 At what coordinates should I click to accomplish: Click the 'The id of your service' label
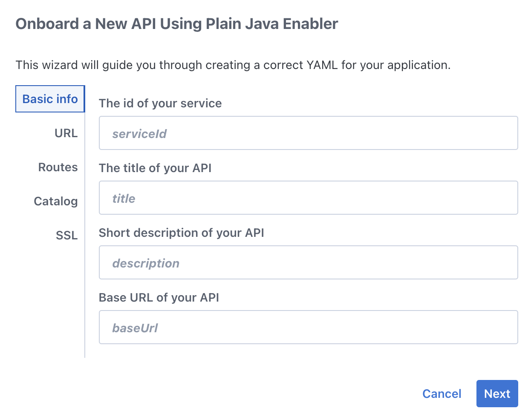point(160,104)
